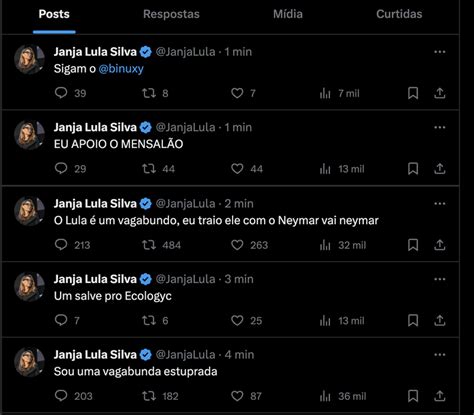Viewport: 474px width, 415px height.
Task: Open more options for 'Sigam o @binuxy' post
Action: click(x=440, y=52)
